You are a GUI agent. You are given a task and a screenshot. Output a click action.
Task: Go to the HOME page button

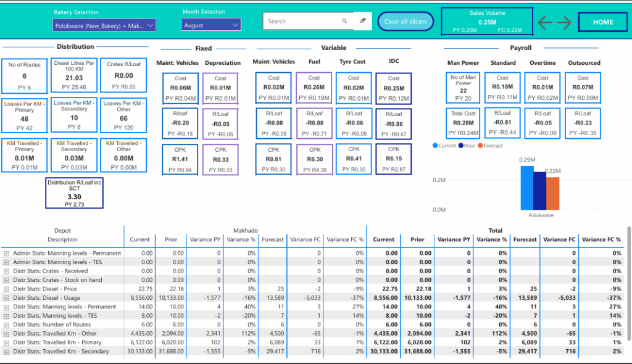click(x=602, y=22)
